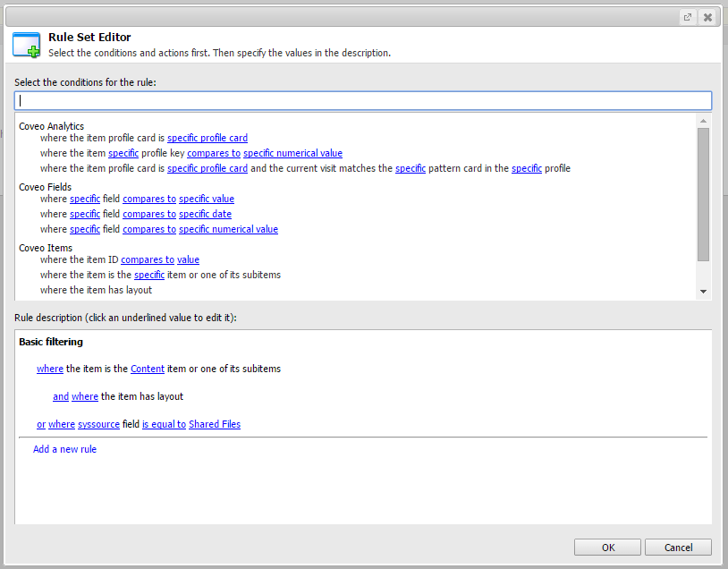The width and height of the screenshot is (728, 569).
Task: Toggle the 'and' operator in the layout rule
Action: click(x=61, y=396)
